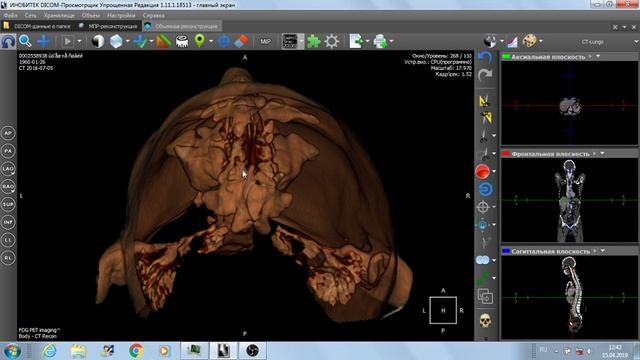Viewport: 640px width, 360px height.
Task: Click the blue 3D cube icon
Action: [116, 41]
